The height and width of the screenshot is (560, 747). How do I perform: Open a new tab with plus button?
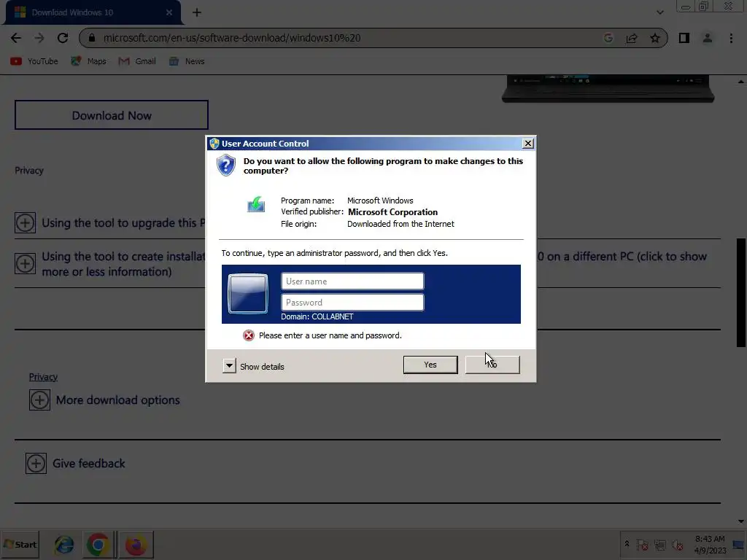197,13
